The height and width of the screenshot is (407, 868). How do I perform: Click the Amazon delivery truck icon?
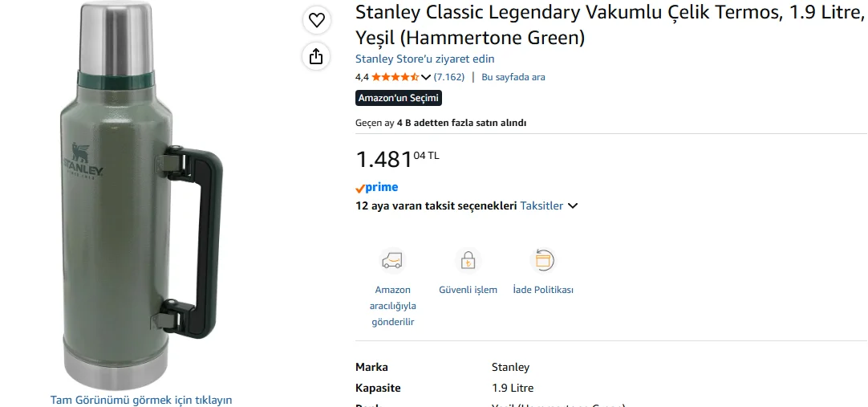(392, 260)
